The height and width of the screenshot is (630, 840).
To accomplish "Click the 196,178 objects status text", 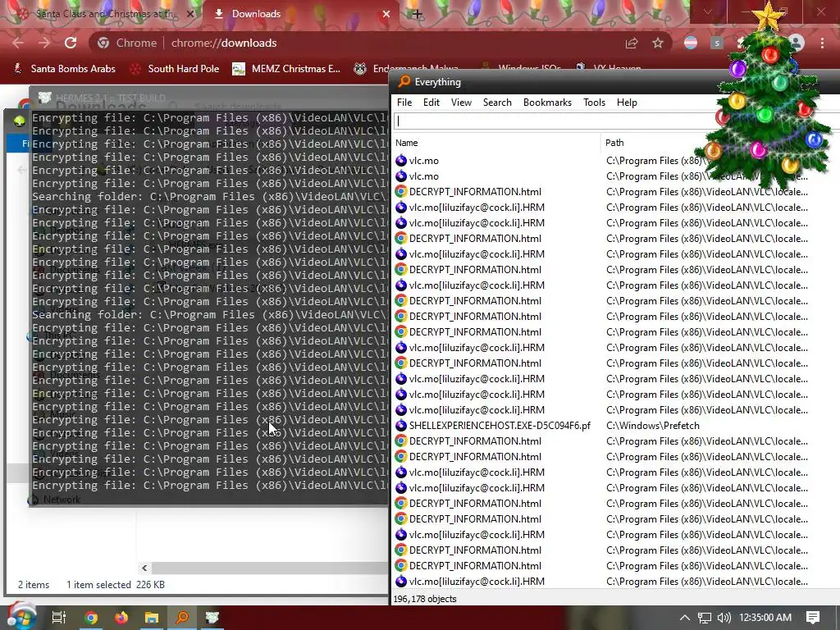I will point(425,599).
